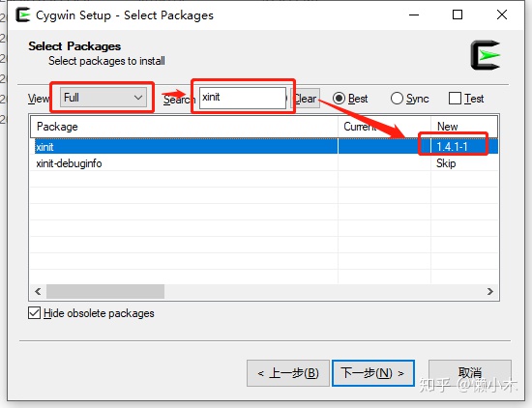The height and width of the screenshot is (408, 532).
Task: Cancel setup with 取消 button
Action: coord(470,373)
